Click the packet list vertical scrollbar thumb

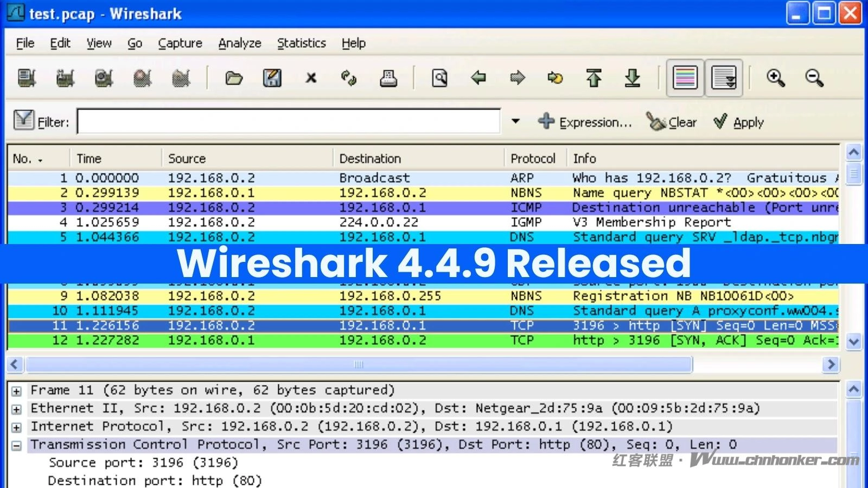854,174
